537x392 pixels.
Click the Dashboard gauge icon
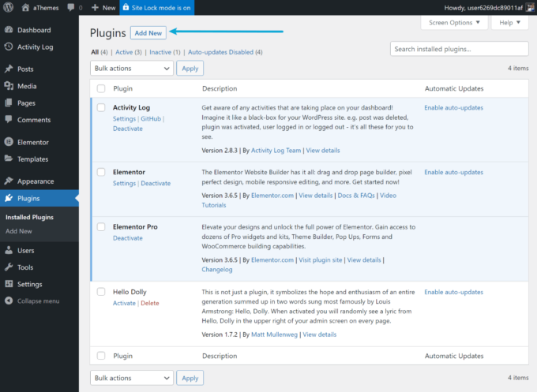(x=9, y=30)
